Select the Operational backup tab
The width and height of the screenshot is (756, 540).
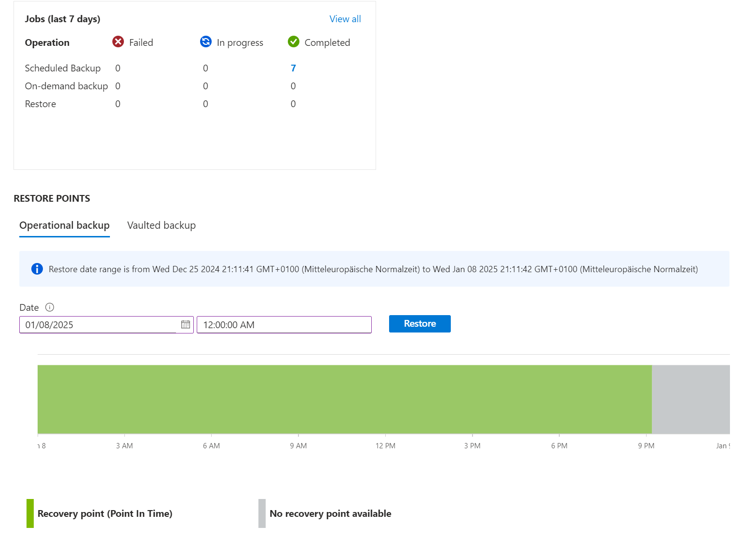65,225
